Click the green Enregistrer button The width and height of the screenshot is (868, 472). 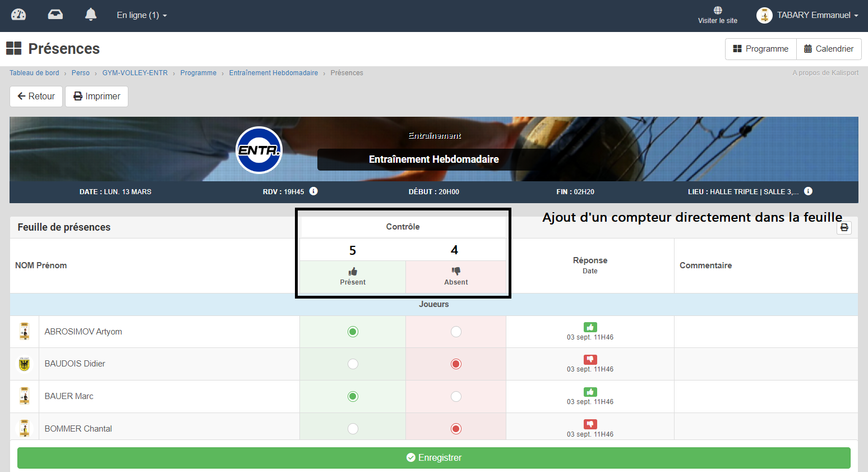433,457
